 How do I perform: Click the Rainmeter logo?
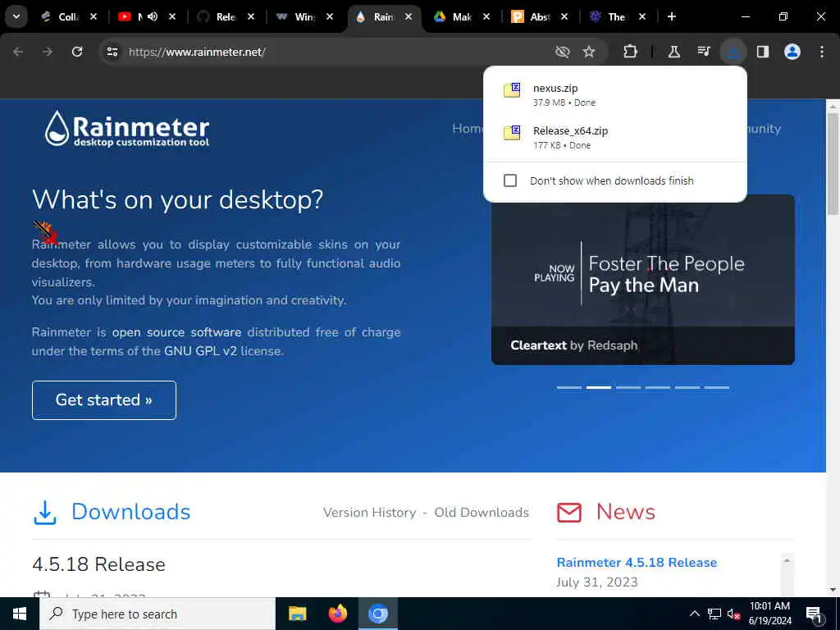[x=127, y=129]
